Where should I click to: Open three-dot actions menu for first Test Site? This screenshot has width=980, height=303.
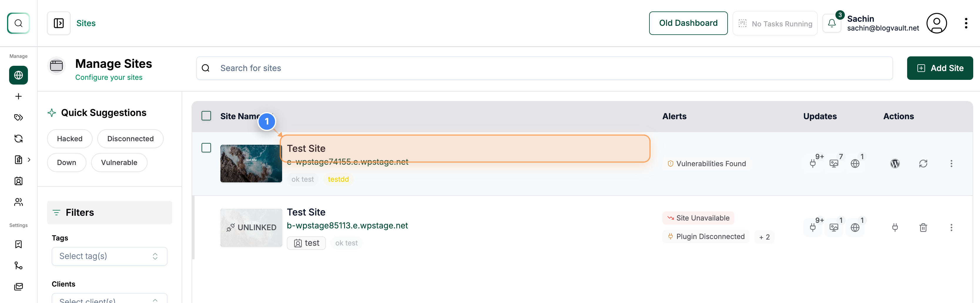click(x=951, y=164)
